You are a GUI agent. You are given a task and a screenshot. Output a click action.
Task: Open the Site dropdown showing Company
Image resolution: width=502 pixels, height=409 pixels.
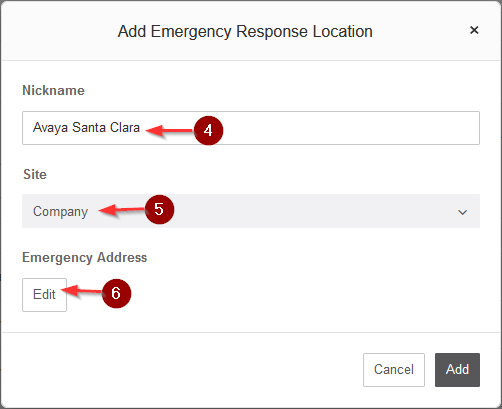pos(251,211)
